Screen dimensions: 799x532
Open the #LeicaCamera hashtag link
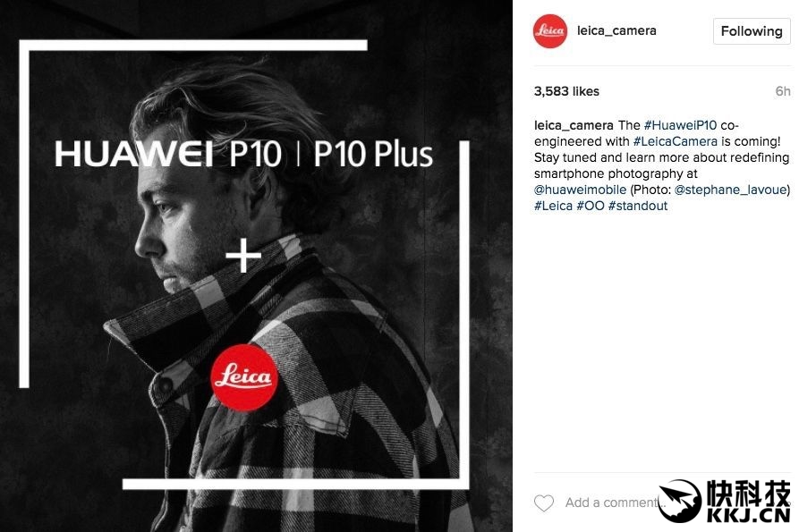676,141
